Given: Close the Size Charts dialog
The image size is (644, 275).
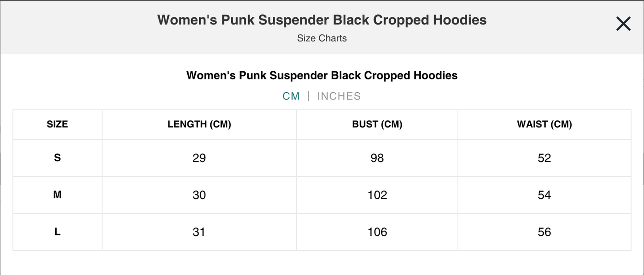Looking at the screenshot, I should 623,23.
